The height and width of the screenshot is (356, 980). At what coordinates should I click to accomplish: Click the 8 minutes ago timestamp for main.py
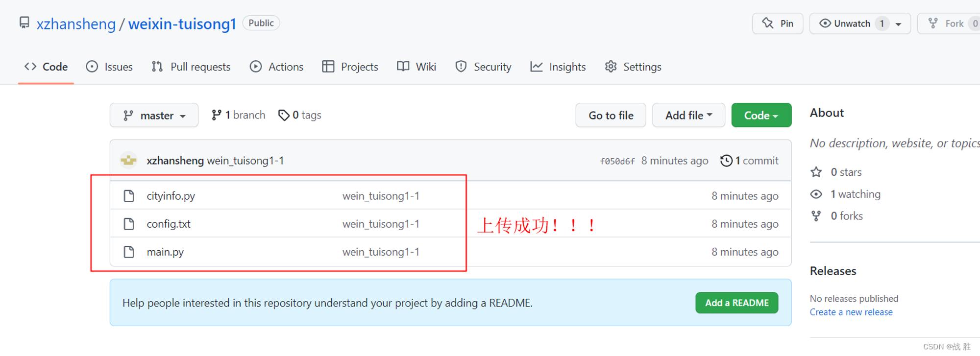tap(745, 252)
